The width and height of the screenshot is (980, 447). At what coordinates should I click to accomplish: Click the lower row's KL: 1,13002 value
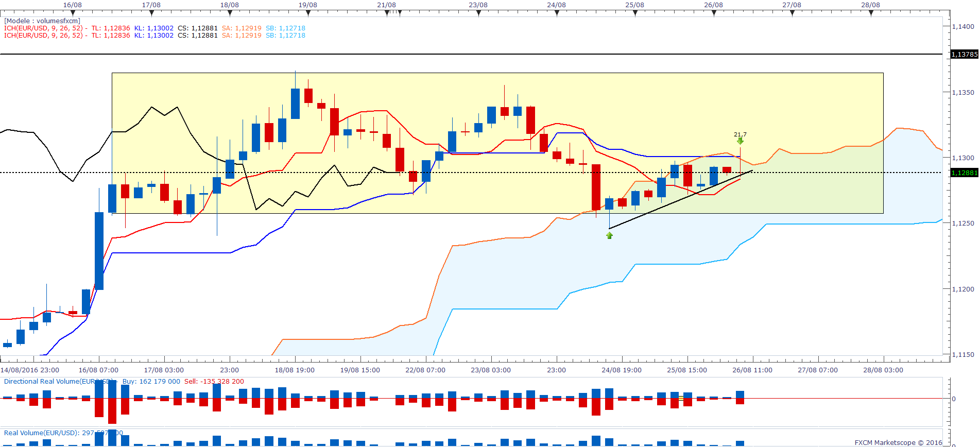[153, 36]
